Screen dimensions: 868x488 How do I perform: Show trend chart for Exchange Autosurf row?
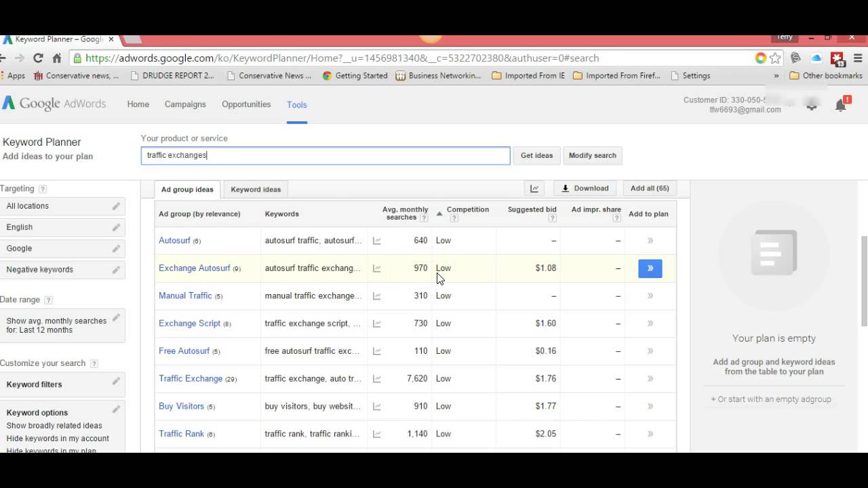[x=377, y=268]
